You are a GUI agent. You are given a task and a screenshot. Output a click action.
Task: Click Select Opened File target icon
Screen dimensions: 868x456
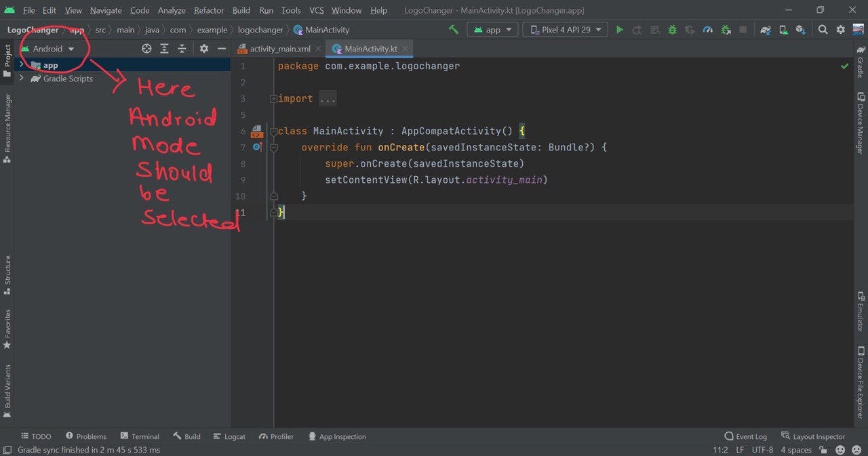tap(146, 49)
